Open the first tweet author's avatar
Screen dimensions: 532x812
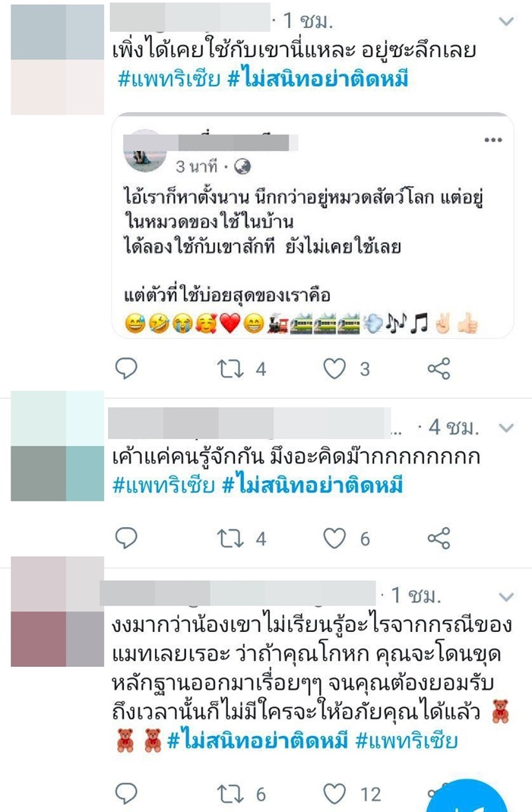coord(57,59)
